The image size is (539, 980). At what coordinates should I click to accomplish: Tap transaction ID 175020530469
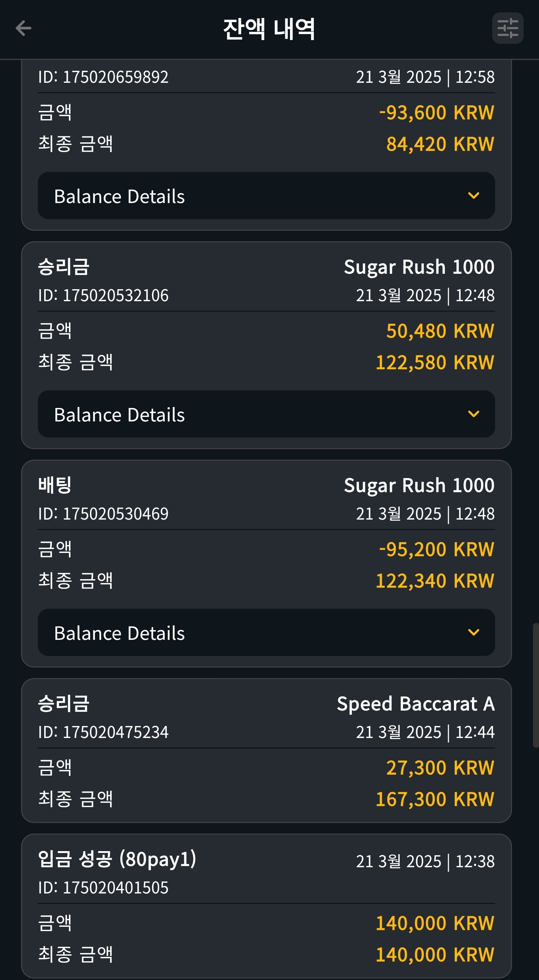point(103,514)
